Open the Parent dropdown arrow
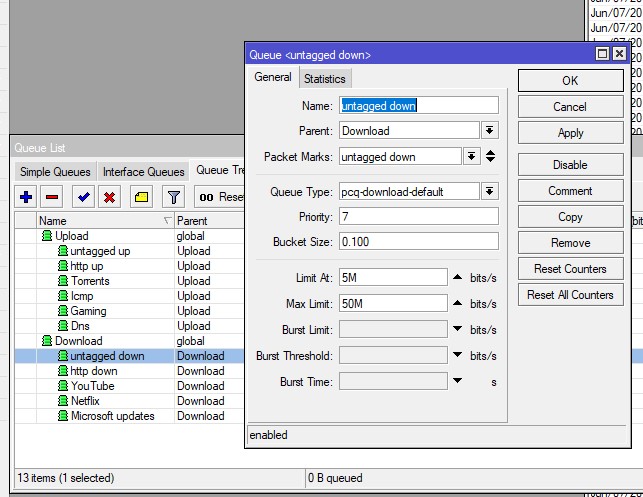 [490, 131]
